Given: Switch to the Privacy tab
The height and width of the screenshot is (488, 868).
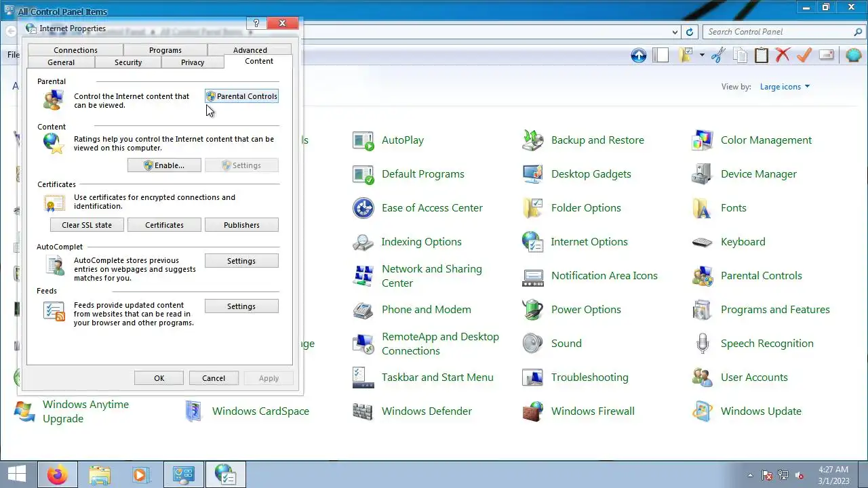Looking at the screenshot, I should tap(193, 62).
